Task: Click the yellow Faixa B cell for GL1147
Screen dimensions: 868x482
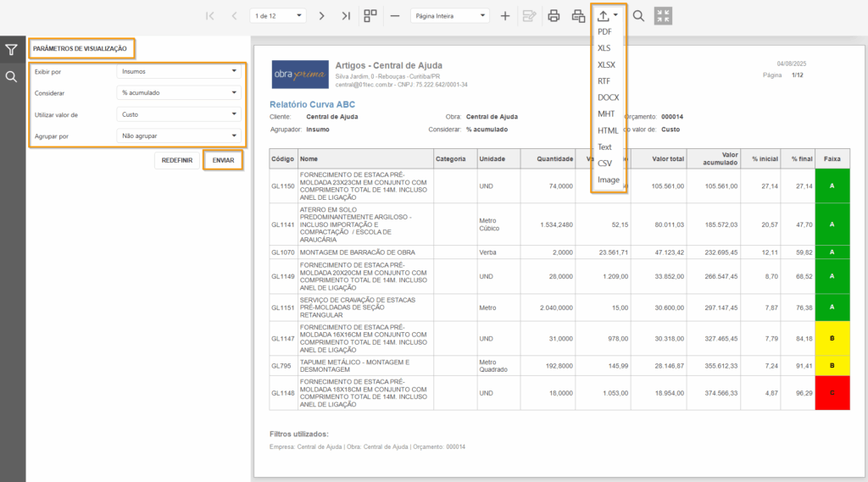Action: coord(832,339)
